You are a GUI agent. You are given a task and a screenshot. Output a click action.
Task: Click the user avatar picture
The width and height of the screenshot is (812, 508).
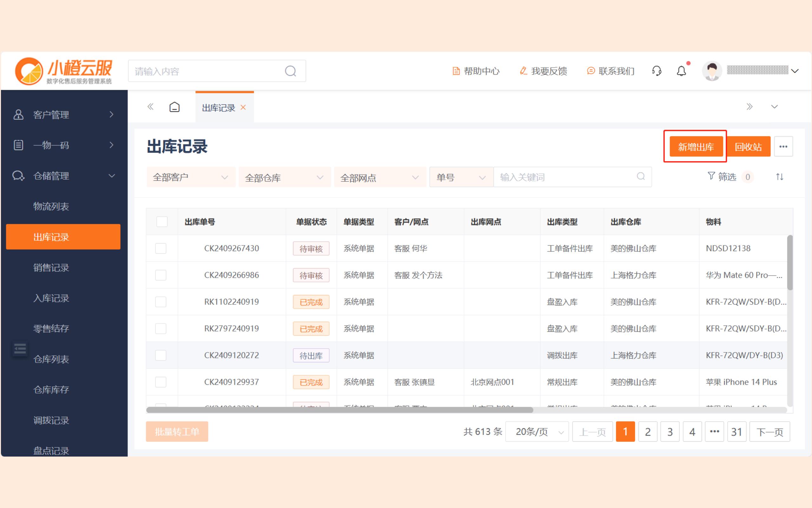pos(712,71)
